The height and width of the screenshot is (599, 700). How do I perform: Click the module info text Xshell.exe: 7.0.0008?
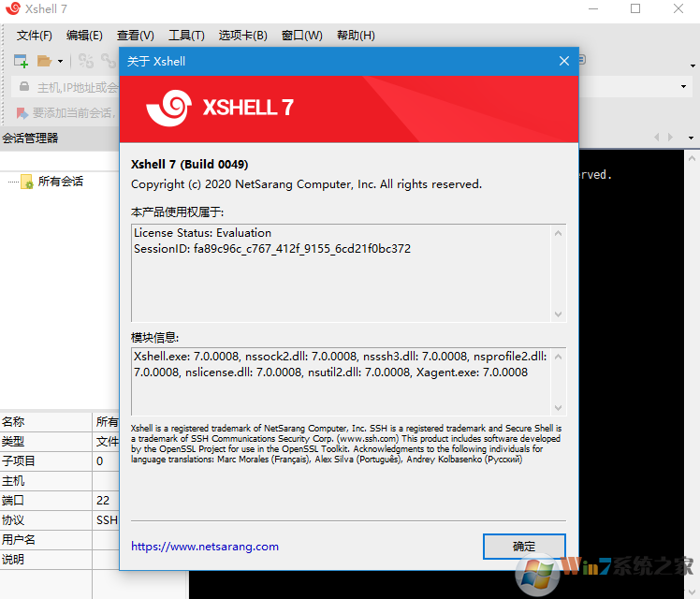pos(185,357)
